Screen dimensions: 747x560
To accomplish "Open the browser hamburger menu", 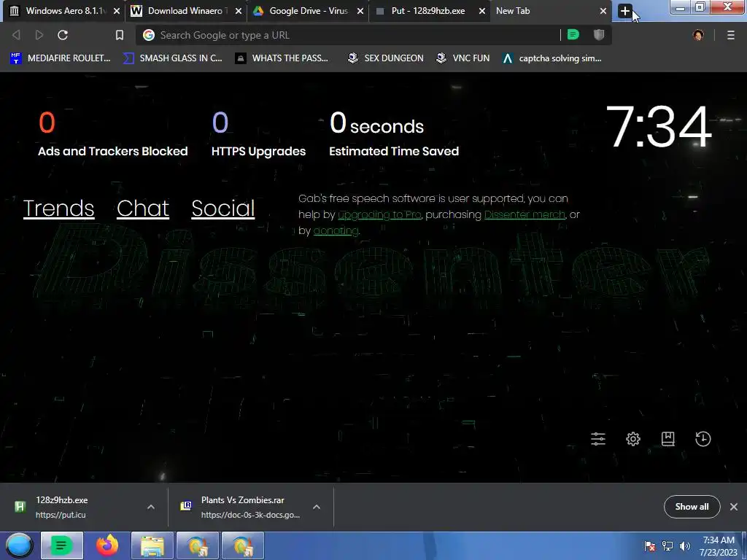I will point(731,35).
